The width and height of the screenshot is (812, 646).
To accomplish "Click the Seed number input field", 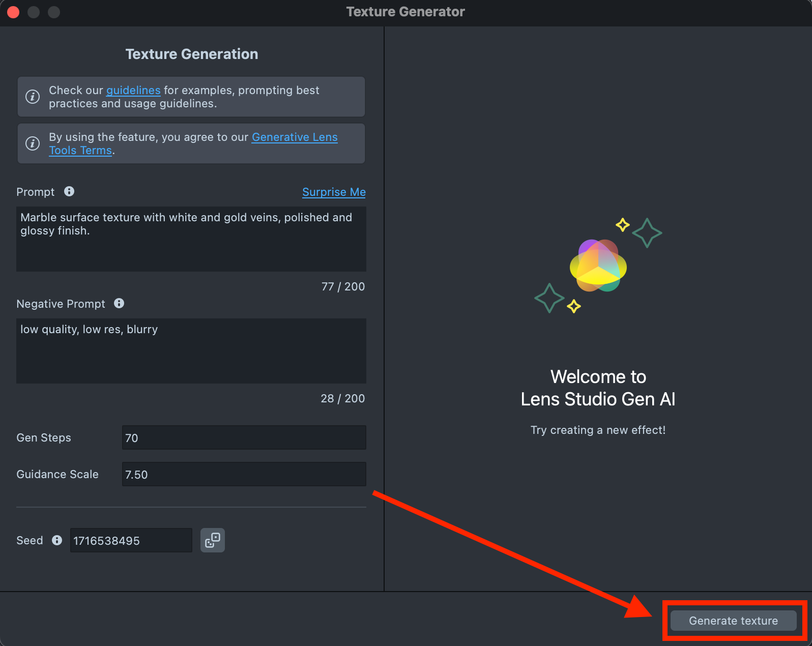I will tap(131, 540).
